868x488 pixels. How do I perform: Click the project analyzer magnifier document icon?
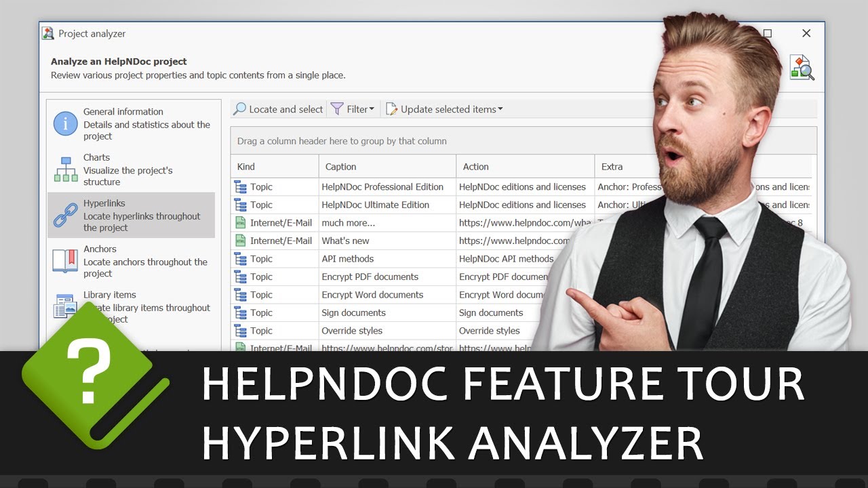pos(802,68)
